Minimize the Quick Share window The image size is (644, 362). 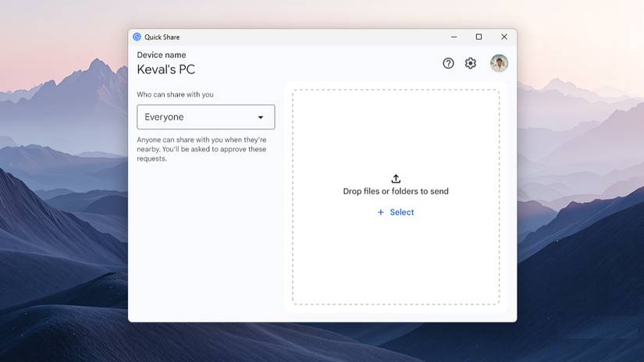pos(454,37)
